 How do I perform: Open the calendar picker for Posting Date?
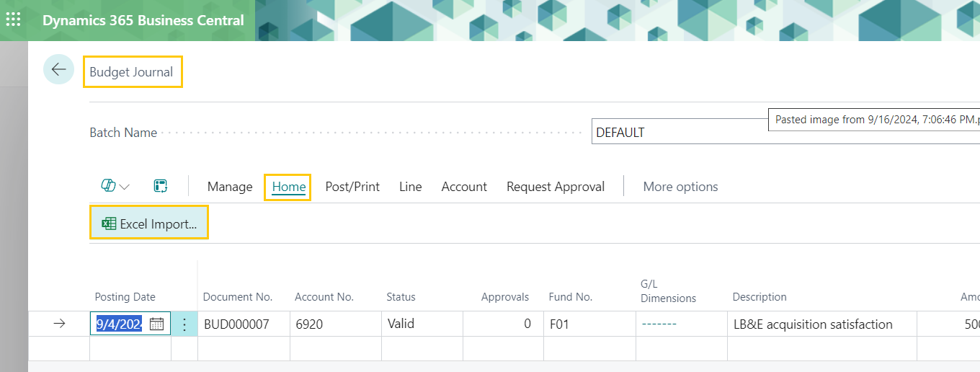156,324
